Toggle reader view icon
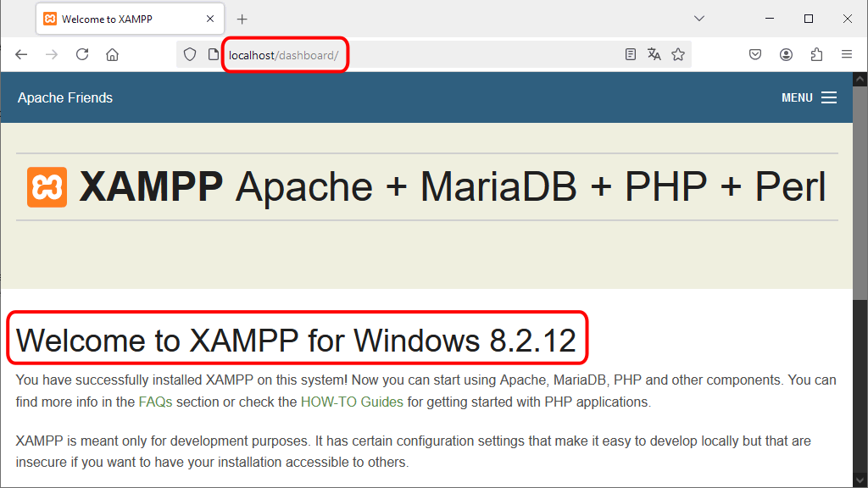This screenshot has height=488, width=868. click(630, 54)
